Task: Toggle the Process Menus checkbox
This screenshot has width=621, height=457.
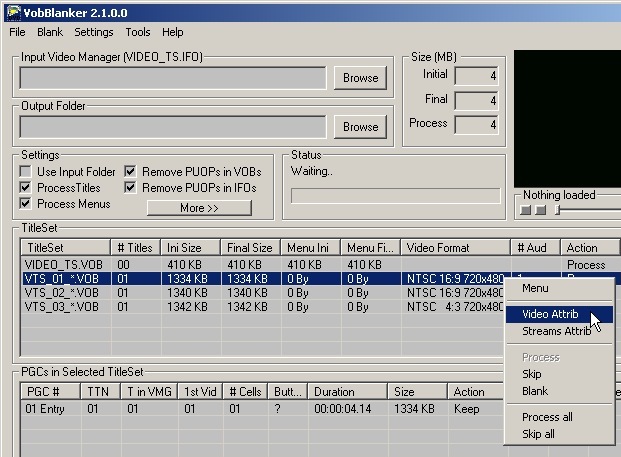Action: (25, 204)
